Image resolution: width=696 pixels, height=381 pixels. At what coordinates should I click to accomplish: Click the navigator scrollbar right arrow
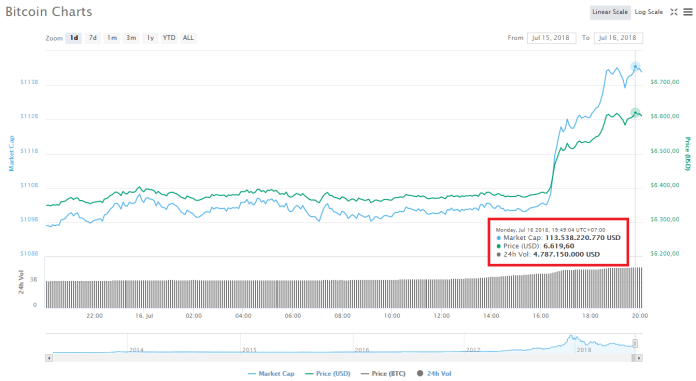pos(639,358)
